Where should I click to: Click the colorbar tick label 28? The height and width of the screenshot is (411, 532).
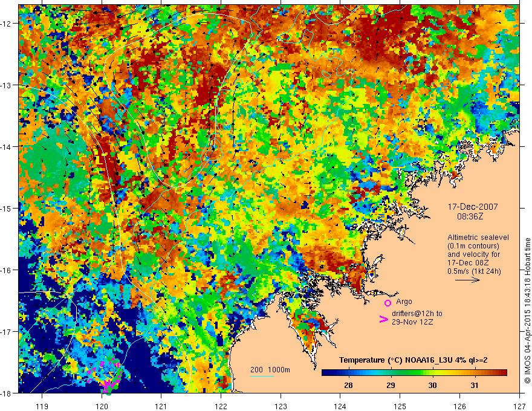348,385
